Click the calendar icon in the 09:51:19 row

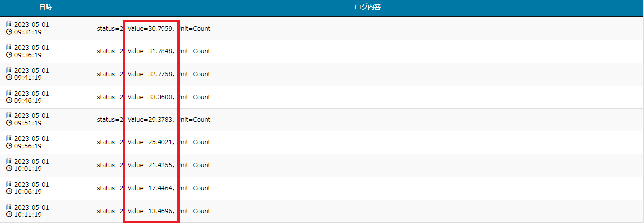9,116
